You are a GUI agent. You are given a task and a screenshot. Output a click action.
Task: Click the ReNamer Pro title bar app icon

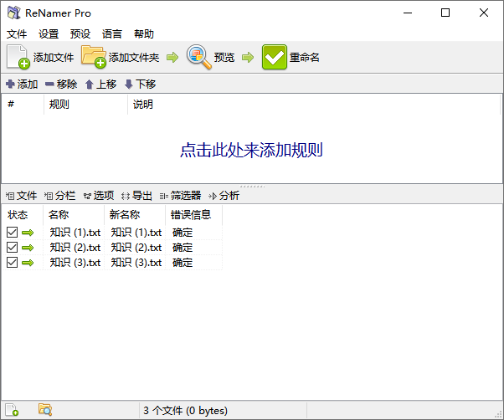(14, 13)
